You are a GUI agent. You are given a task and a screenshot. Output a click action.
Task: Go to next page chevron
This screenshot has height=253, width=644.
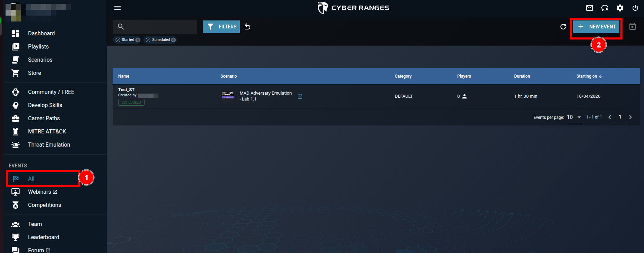pos(630,117)
